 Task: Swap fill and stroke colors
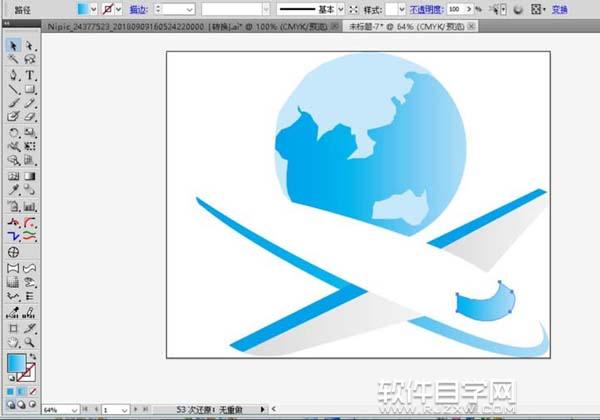click(x=33, y=357)
